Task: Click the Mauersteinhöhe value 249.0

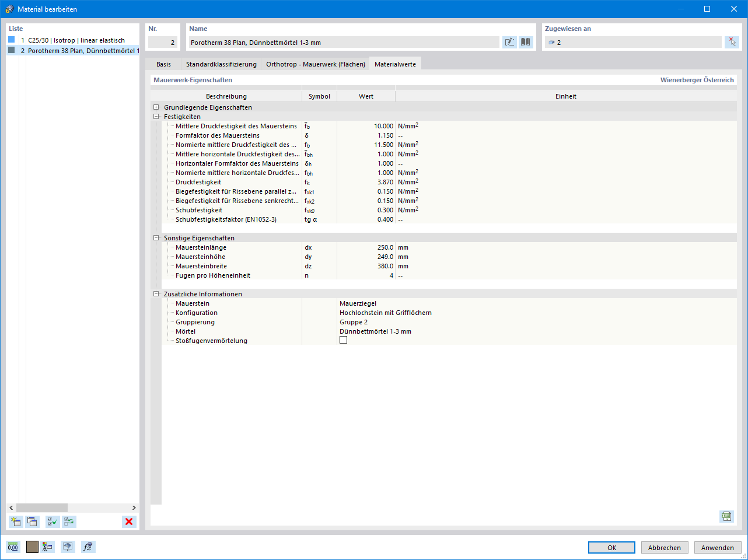Action: click(x=386, y=257)
